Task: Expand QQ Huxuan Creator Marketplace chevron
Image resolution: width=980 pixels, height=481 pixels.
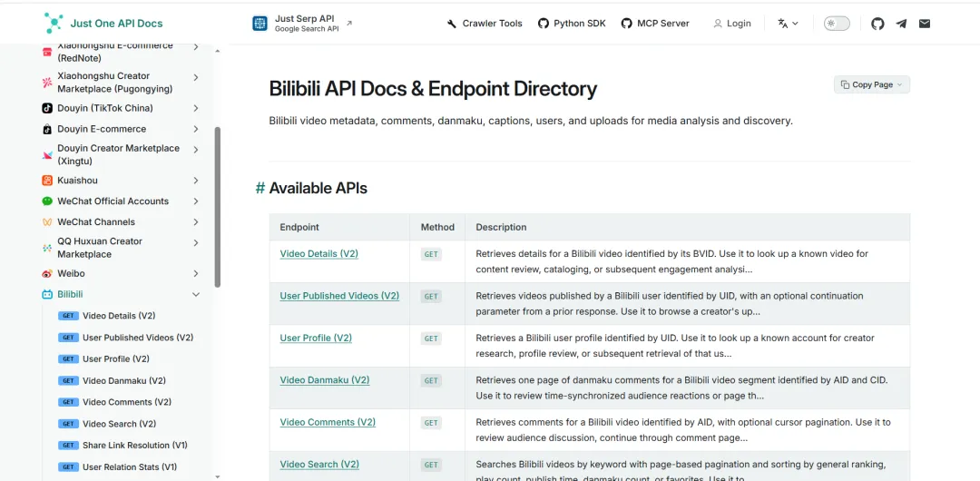Action: 196,242
